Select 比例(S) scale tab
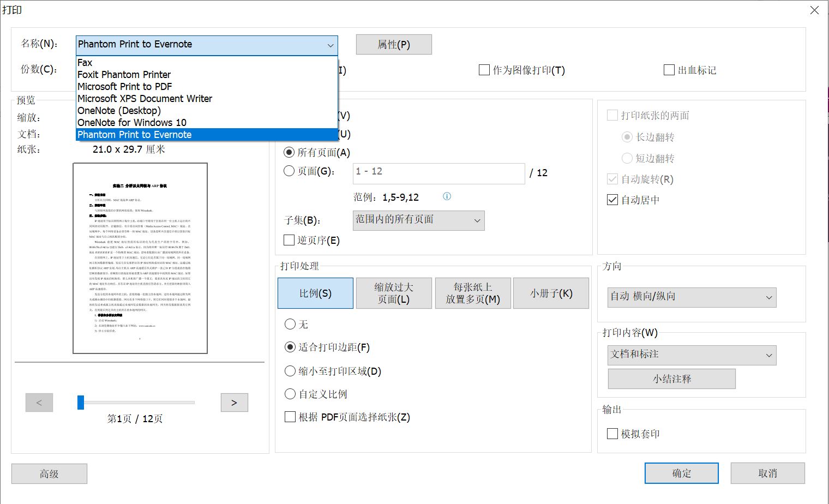Image resolution: width=829 pixels, height=504 pixels. tap(315, 293)
